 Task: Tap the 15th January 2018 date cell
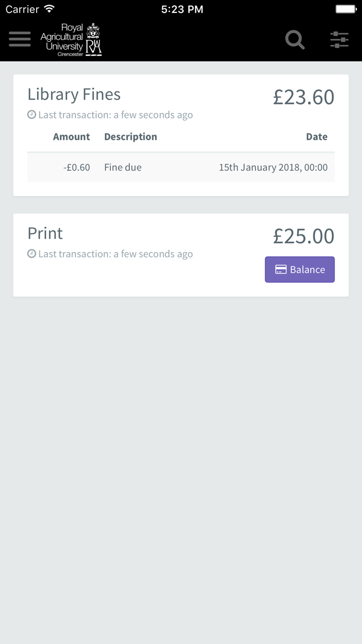[x=273, y=167]
